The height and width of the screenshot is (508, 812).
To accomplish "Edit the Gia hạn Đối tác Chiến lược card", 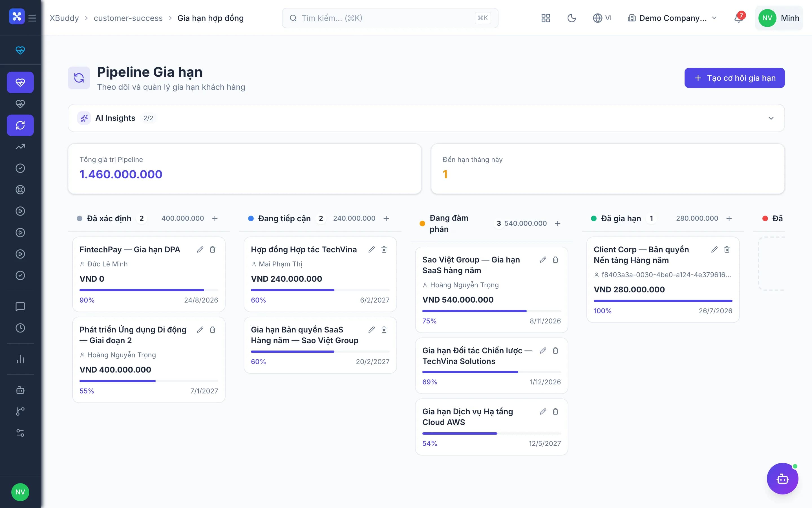I will point(543,351).
